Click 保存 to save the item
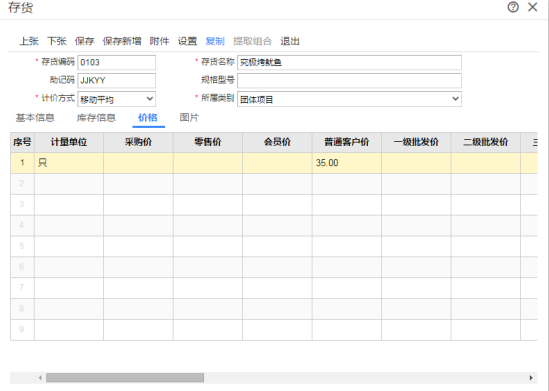 (84, 41)
